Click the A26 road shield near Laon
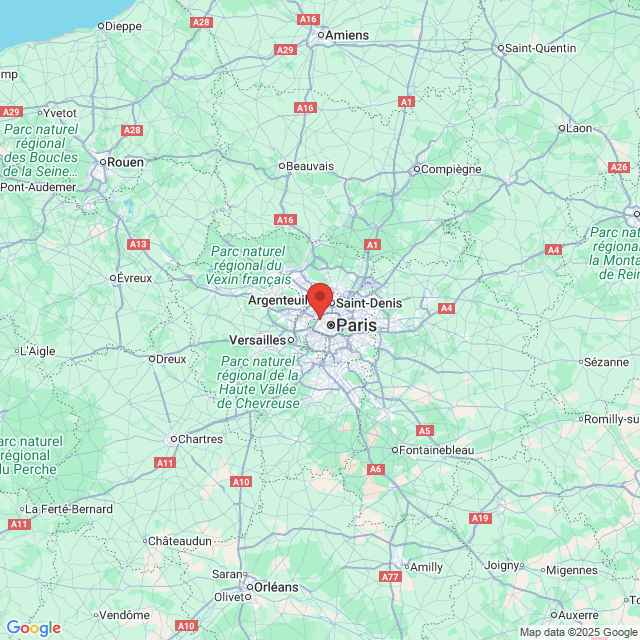 (x=619, y=167)
